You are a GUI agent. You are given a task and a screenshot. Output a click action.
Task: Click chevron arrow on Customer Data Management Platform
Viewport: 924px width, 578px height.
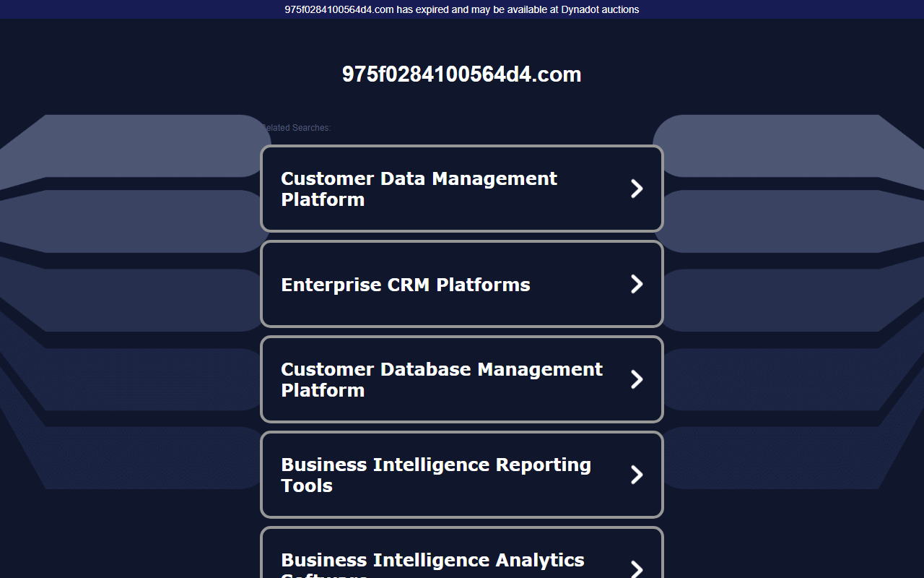pos(637,189)
